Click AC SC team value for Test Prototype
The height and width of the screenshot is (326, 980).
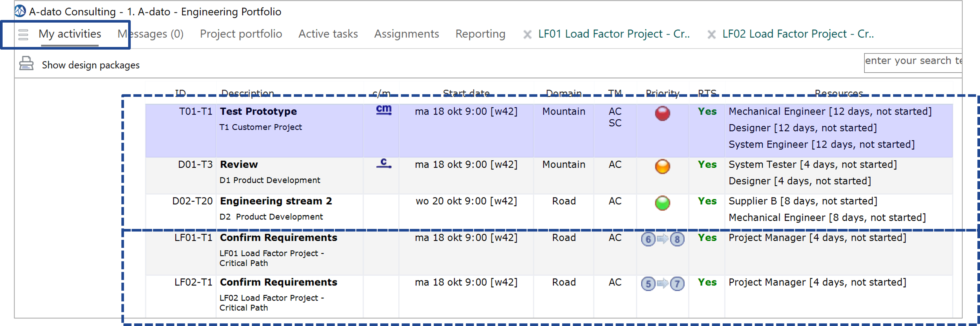tap(615, 117)
